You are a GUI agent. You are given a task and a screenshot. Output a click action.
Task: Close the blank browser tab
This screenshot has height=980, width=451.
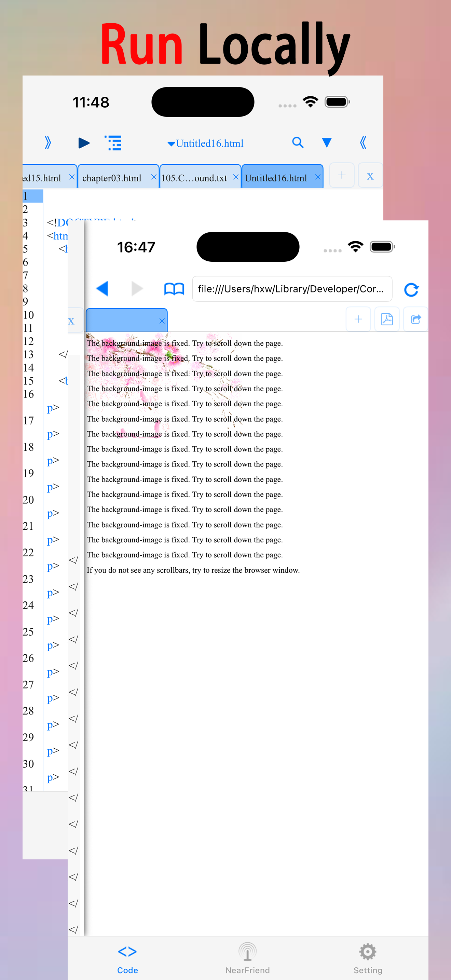point(162,321)
